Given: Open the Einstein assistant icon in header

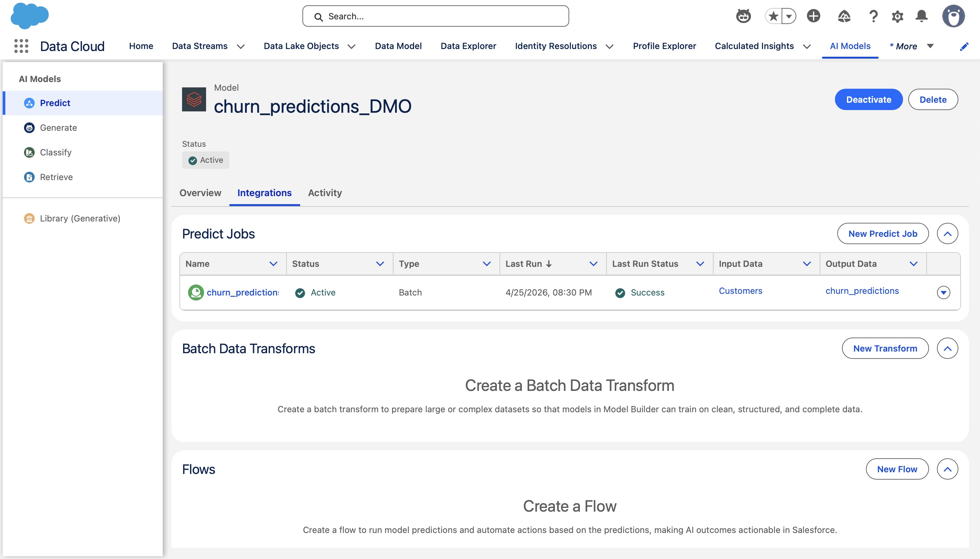Looking at the screenshot, I should [x=743, y=16].
